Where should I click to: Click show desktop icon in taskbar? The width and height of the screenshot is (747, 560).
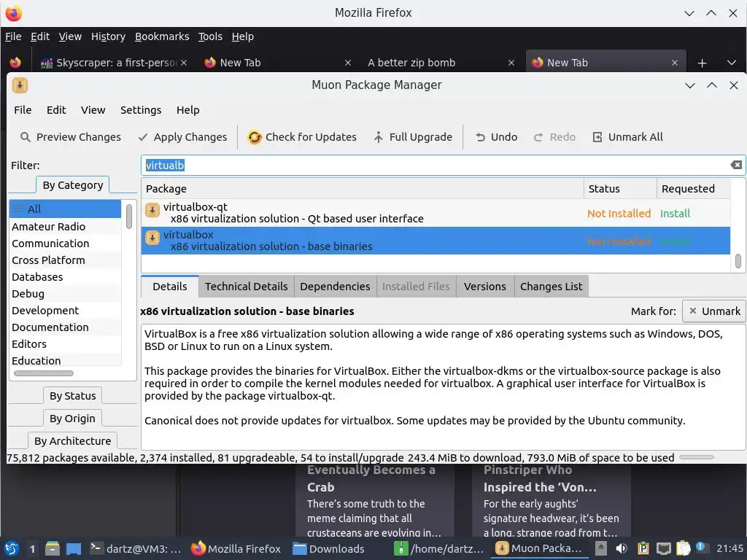coord(74,548)
